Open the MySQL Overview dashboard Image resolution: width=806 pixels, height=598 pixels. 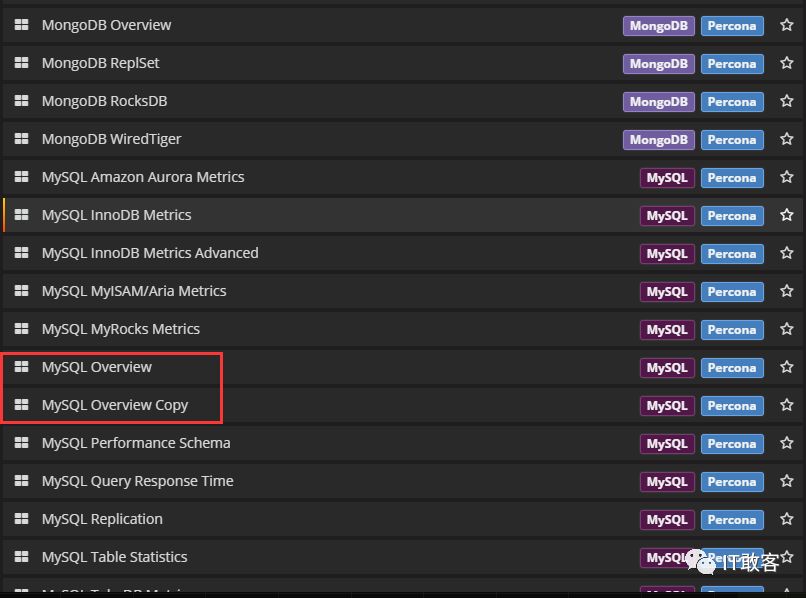[x=97, y=367]
